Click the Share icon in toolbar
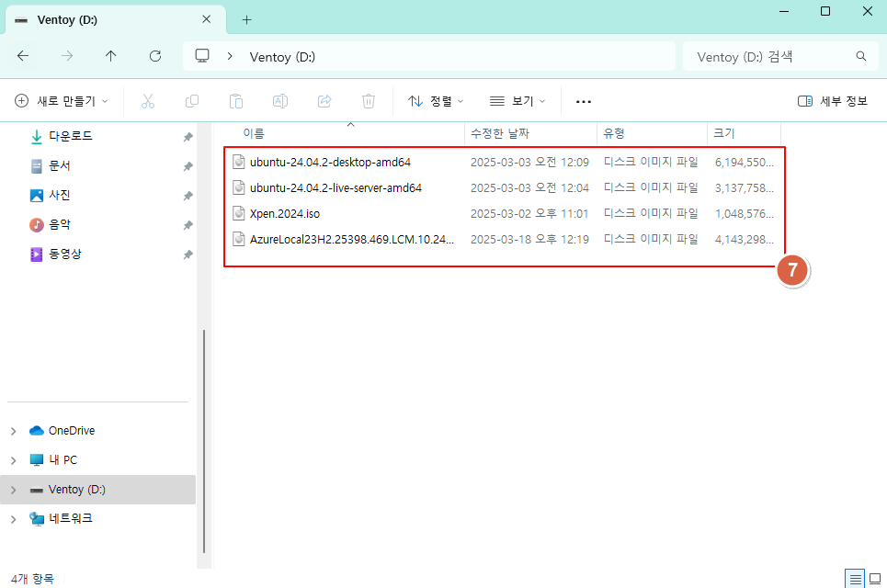Screen dimensions: 887x588 point(324,101)
